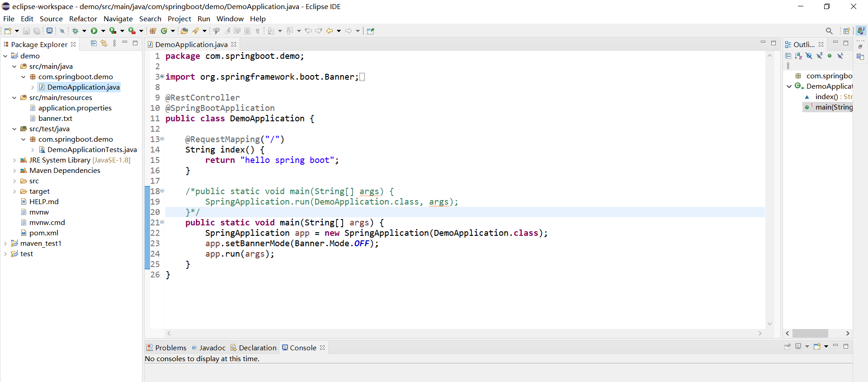Screen dimensions: 868x382
Task: Select index() method in Outline
Action: (x=826, y=97)
